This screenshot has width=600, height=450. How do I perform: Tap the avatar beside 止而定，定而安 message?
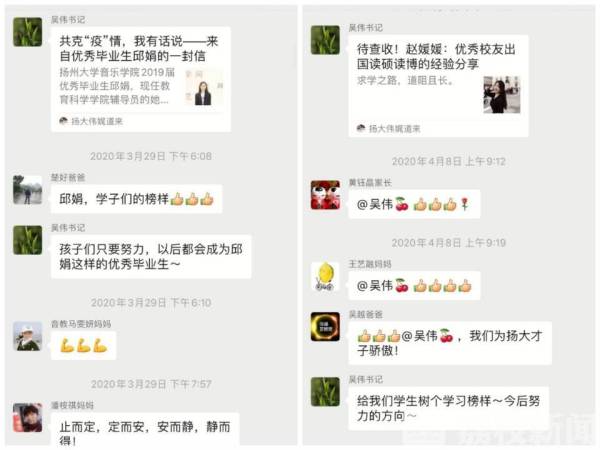pyautogui.click(x=28, y=417)
